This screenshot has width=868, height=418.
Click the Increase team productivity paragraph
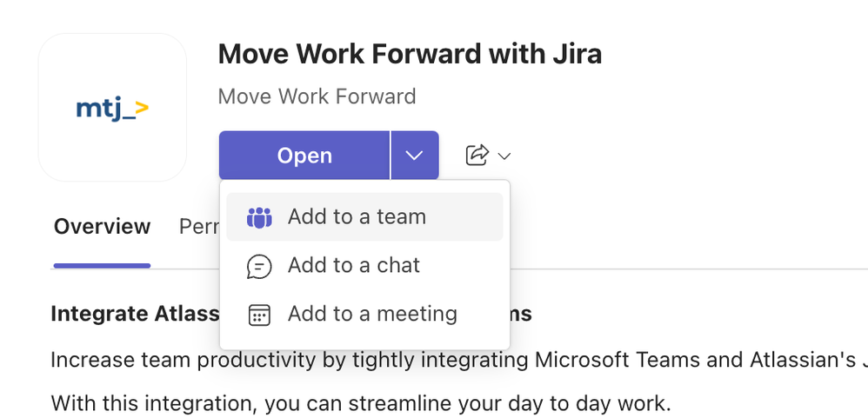tap(459, 360)
